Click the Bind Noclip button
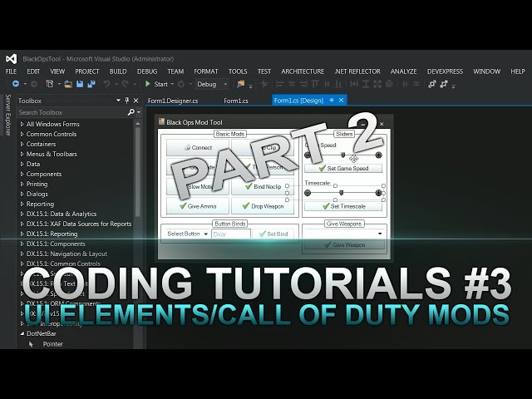 263,186
